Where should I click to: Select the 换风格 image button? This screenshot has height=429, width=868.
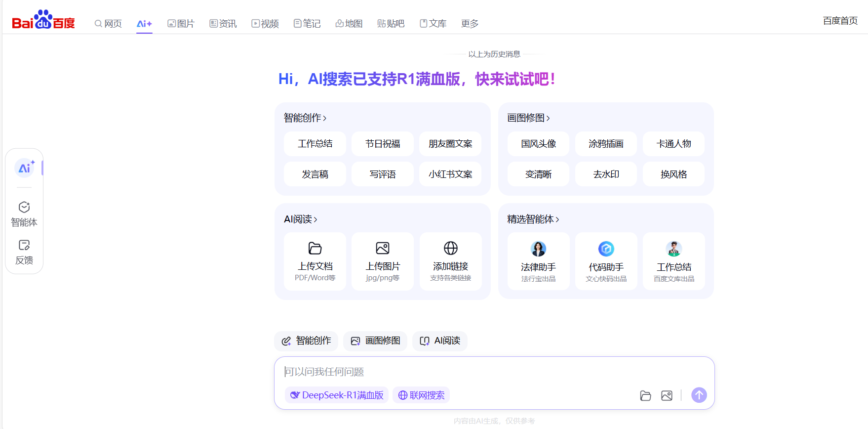pos(674,174)
